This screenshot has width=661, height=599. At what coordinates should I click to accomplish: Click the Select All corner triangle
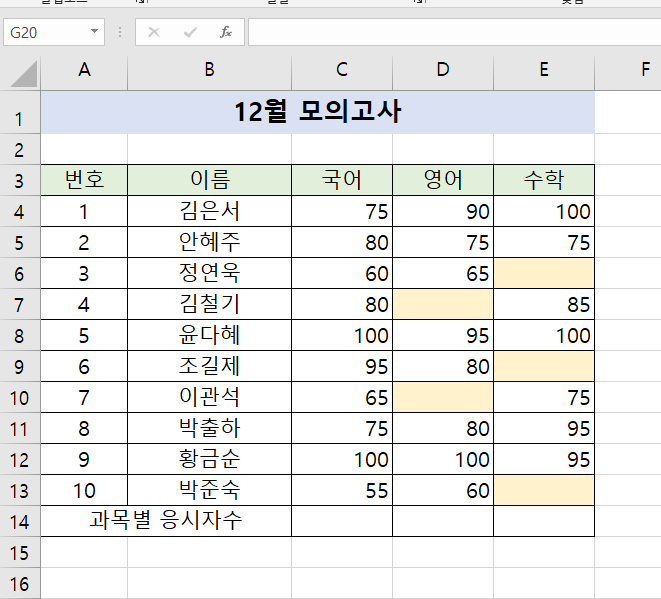[24, 74]
